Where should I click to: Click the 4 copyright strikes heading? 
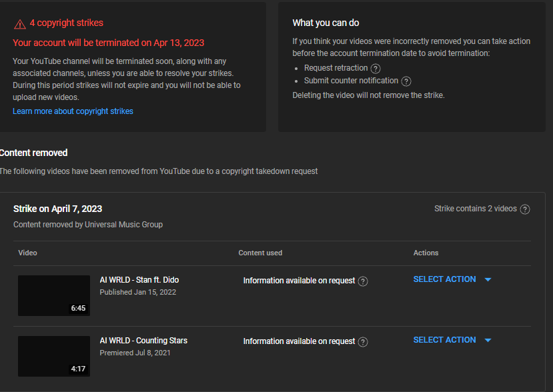pos(66,23)
